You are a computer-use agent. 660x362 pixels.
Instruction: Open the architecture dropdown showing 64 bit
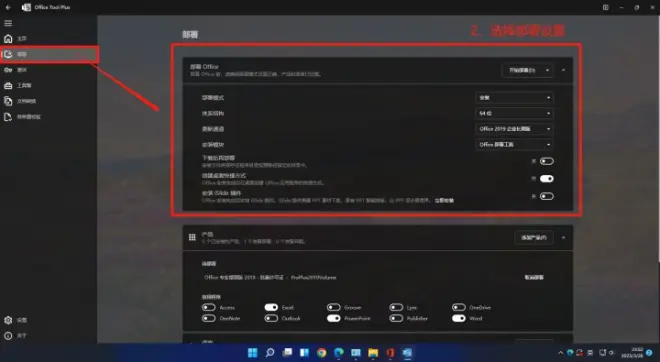514,113
